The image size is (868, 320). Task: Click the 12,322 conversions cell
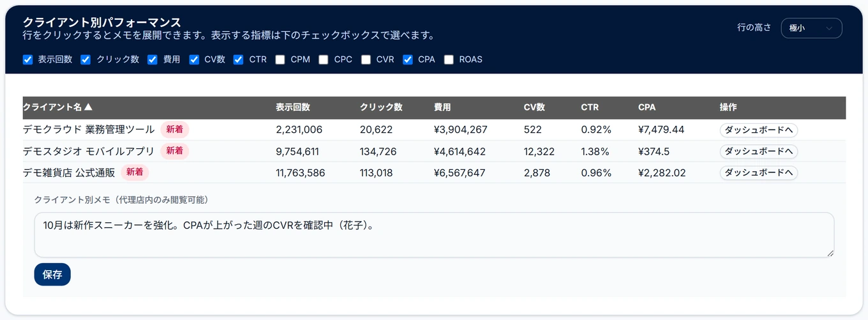[x=539, y=151]
